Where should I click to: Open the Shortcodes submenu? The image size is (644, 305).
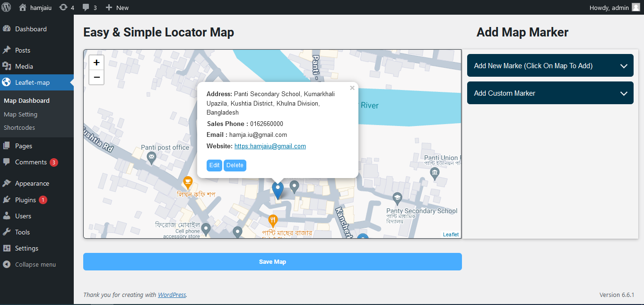[19, 127]
